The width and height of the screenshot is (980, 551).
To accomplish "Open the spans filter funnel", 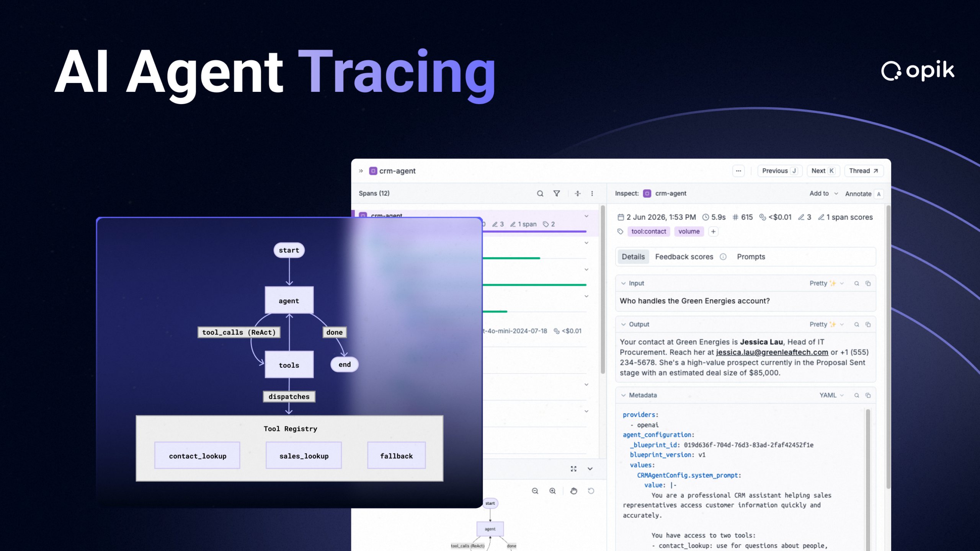I will click(557, 194).
